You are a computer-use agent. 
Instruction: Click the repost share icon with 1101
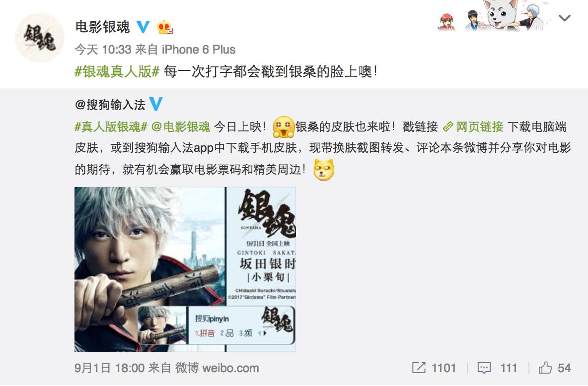pos(419,368)
